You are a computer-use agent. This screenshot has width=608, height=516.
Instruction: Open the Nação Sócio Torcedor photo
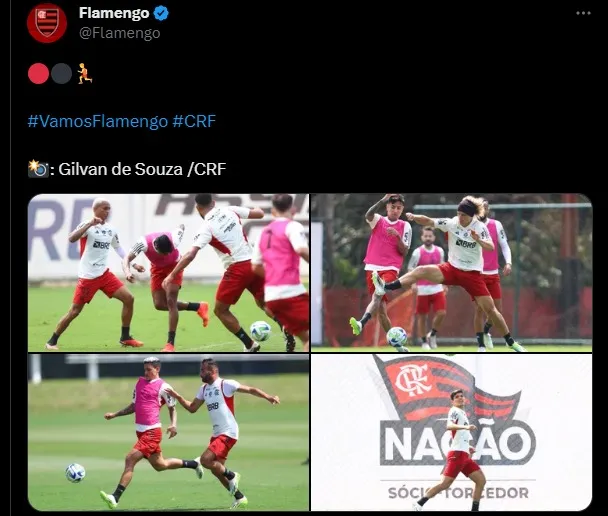pyautogui.click(x=452, y=432)
